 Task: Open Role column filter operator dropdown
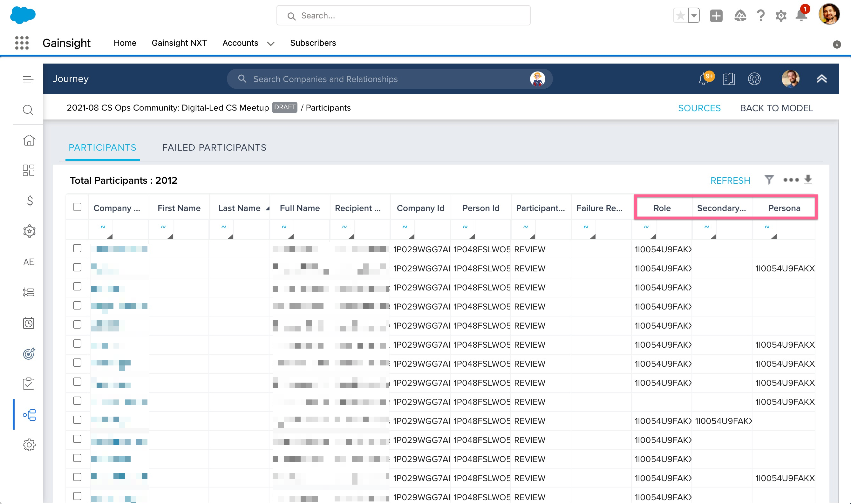point(644,229)
